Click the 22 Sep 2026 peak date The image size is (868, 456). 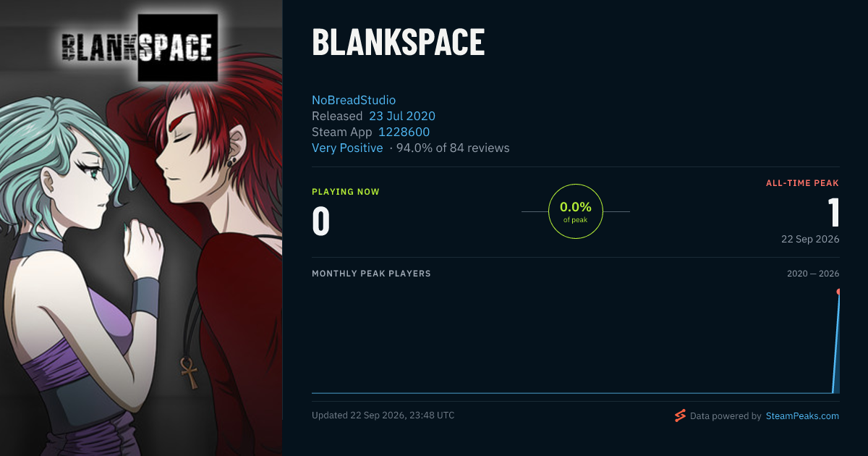810,240
